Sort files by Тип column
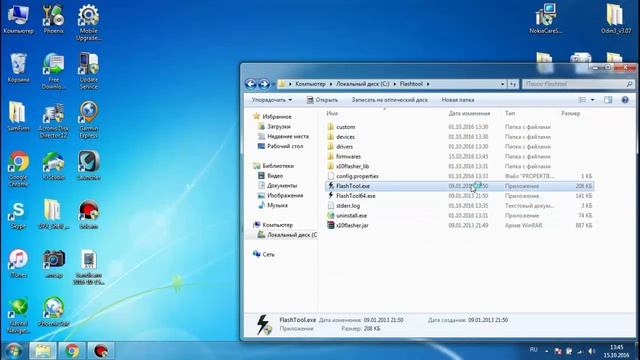Viewport: 640px width, 360px height. click(510, 113)
